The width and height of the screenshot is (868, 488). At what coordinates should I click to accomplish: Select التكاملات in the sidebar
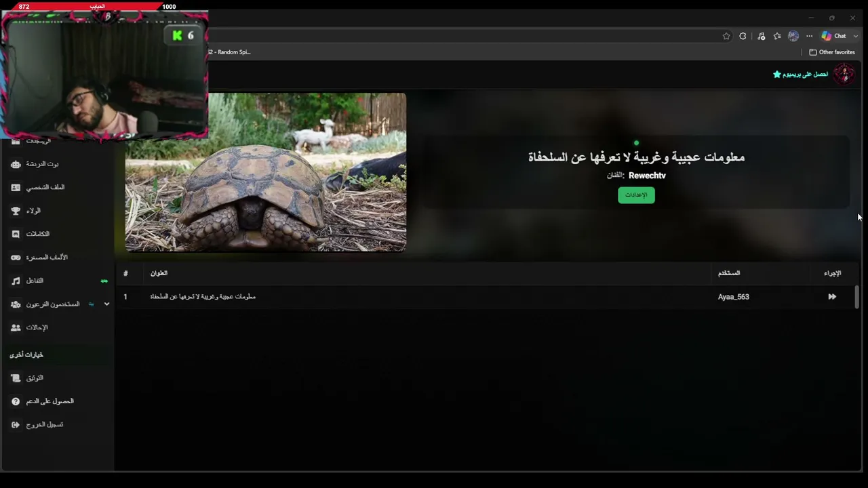(38, 234)
